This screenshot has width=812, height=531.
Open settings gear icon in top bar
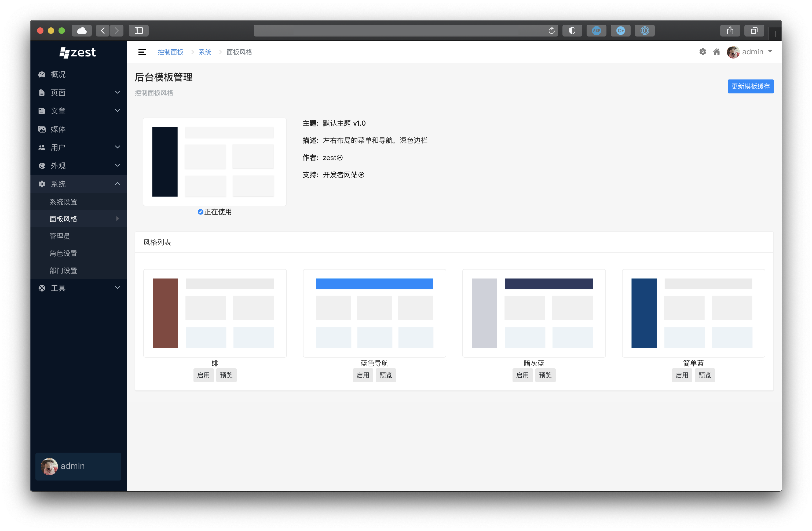[703, 52]
